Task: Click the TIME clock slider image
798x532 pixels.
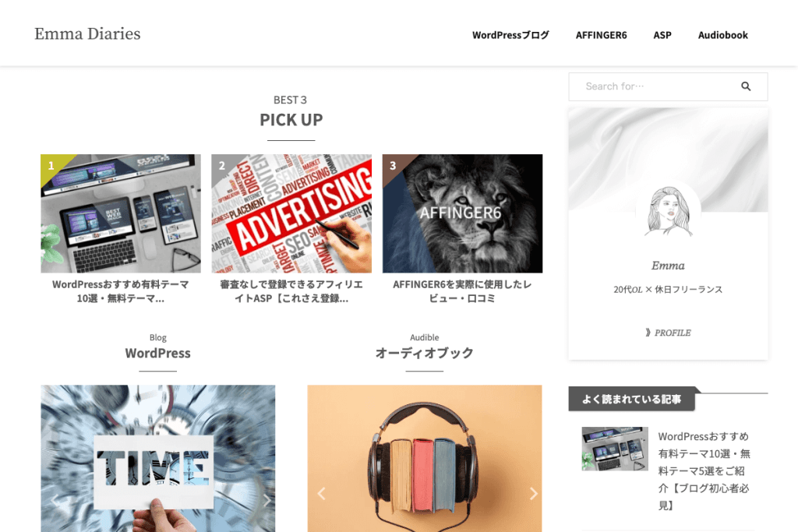Action: [158, 458]
